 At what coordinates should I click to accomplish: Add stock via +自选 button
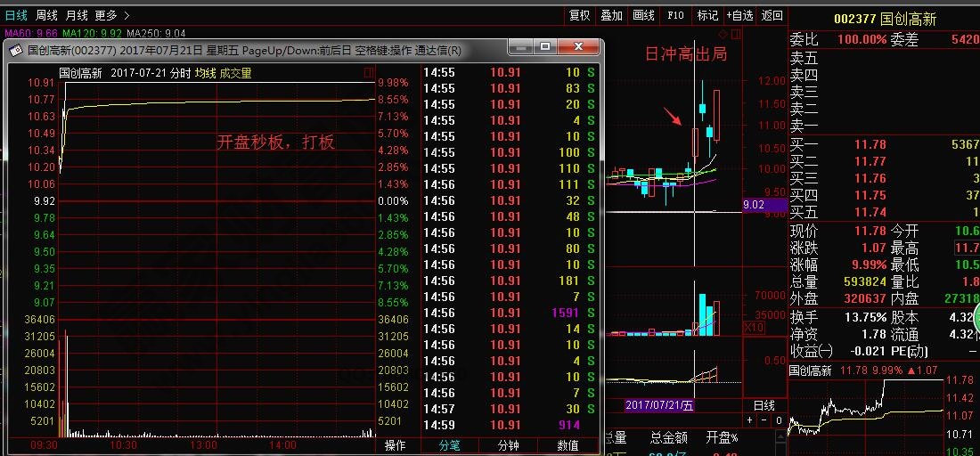point(739,15)
